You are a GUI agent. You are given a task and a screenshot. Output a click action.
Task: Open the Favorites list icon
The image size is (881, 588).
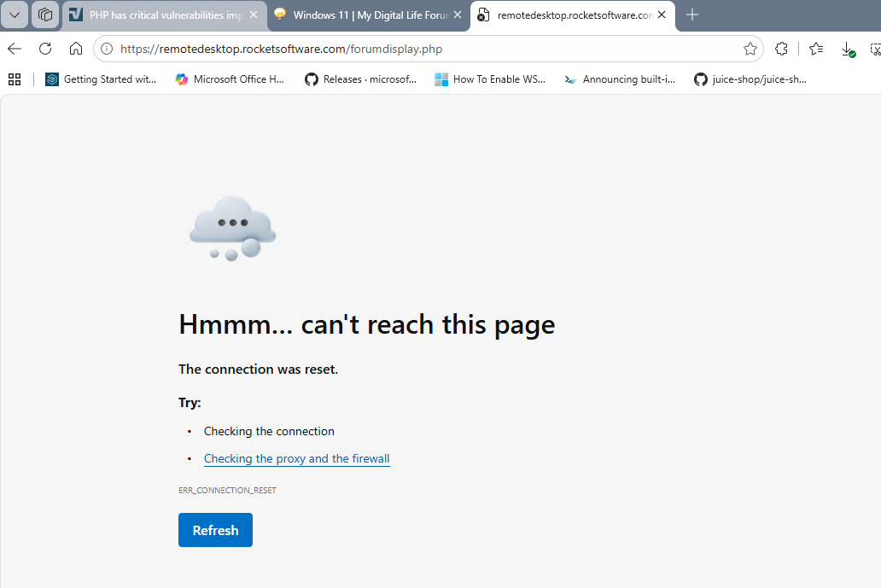[x=816, y=49]
